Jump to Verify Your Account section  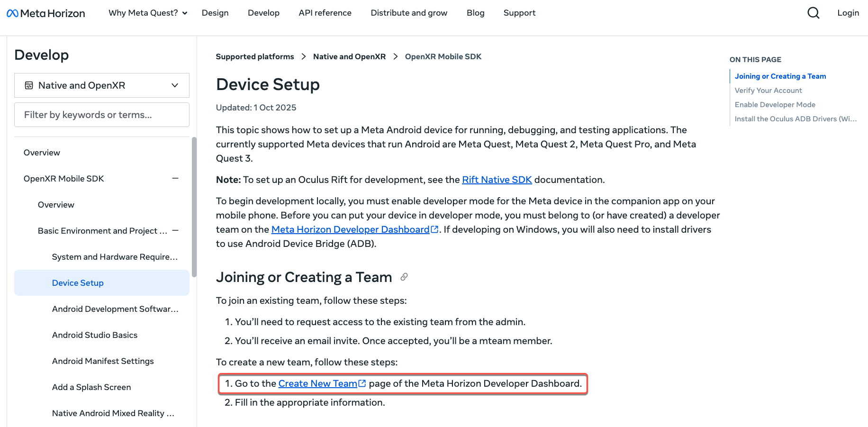[768, 90]
